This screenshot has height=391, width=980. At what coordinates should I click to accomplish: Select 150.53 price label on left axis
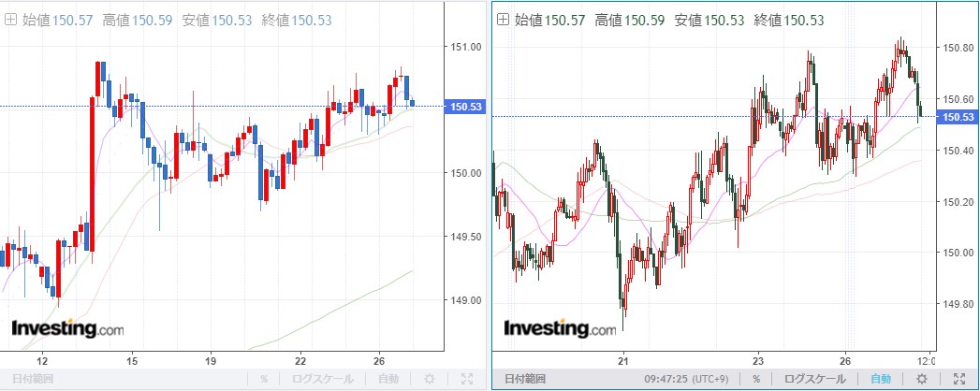(463, 107)
